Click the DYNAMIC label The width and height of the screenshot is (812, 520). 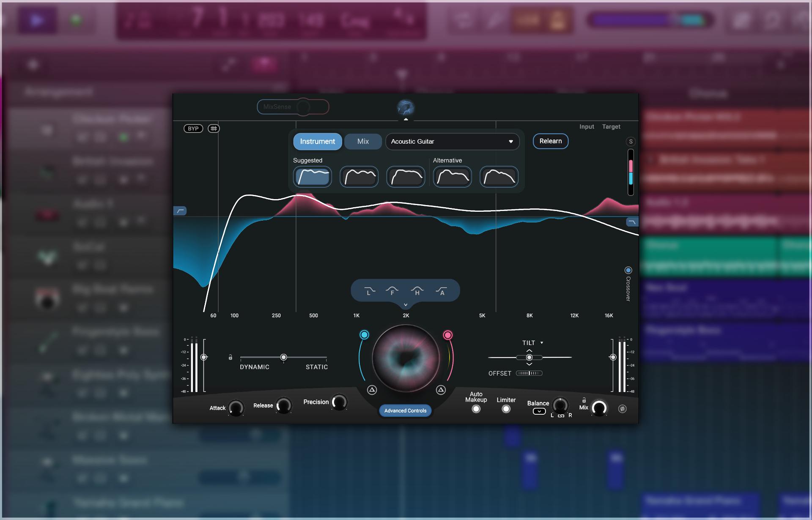255,367
